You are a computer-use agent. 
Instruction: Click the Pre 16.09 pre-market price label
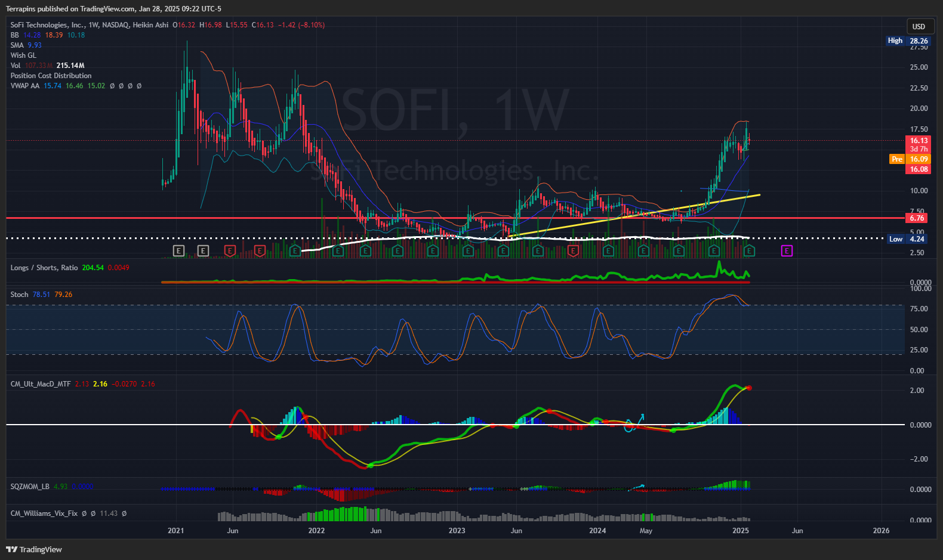(910, 159)
